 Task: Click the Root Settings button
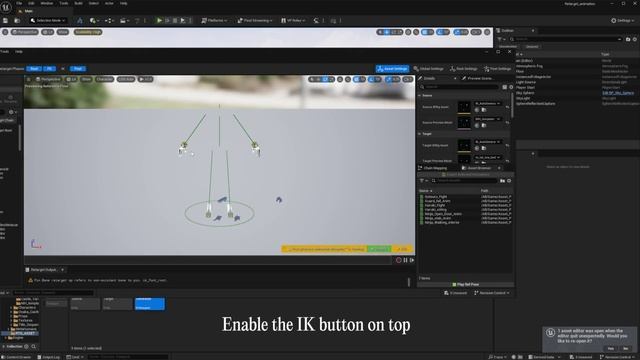pyautogui.click(x=463, y=69)
